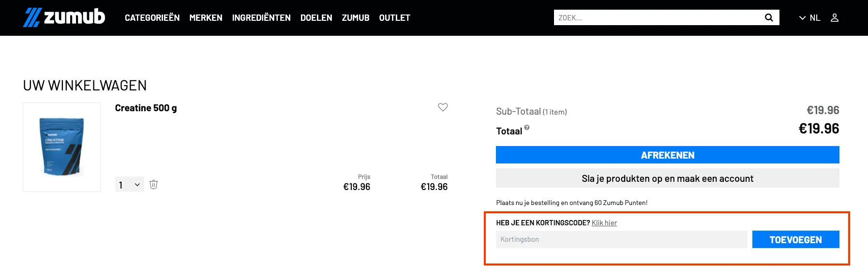Click the account/profile icon
Image resolution: width=868 pixels, height=279 pixels.
click(834, 17)
